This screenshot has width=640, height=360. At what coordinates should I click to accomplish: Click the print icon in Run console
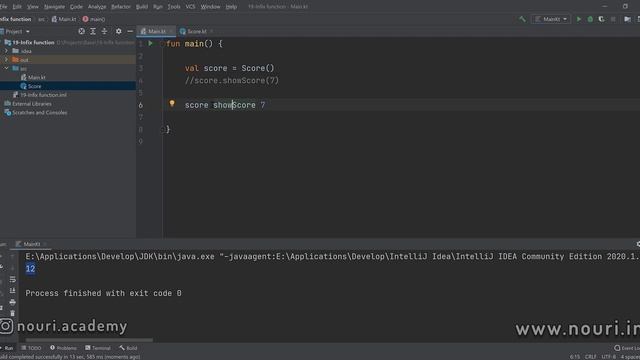coord(13,302)
